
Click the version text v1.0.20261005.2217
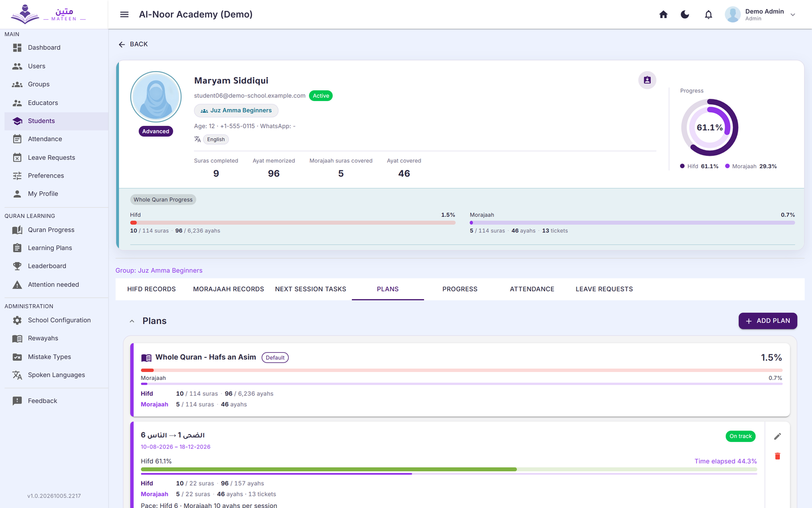point(54,496)
